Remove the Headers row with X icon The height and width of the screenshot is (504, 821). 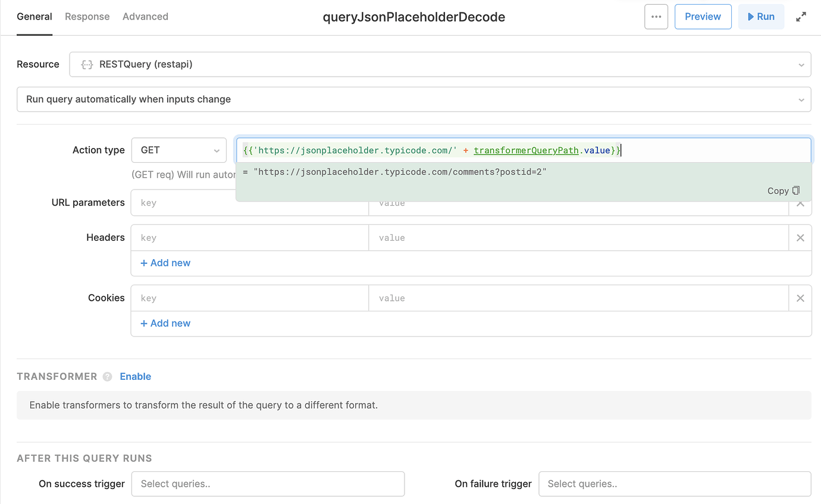(800, 238)
